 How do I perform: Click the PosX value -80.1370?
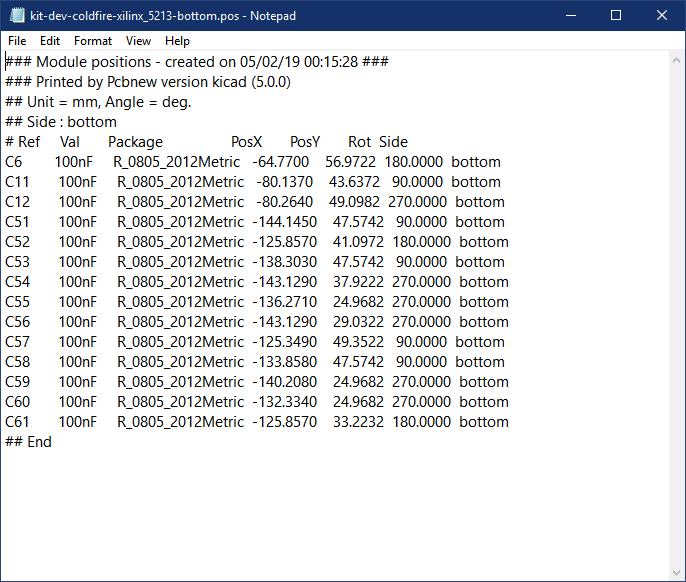[285, 182]
